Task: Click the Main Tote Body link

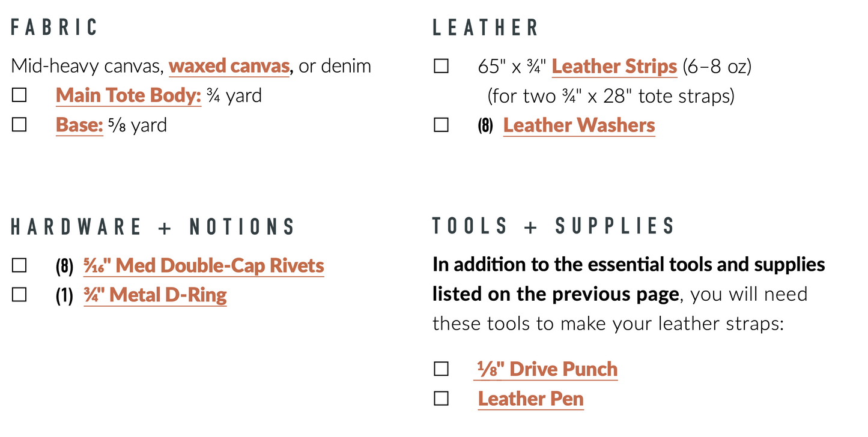Action: pyautogui.click(x=128, y=95)
